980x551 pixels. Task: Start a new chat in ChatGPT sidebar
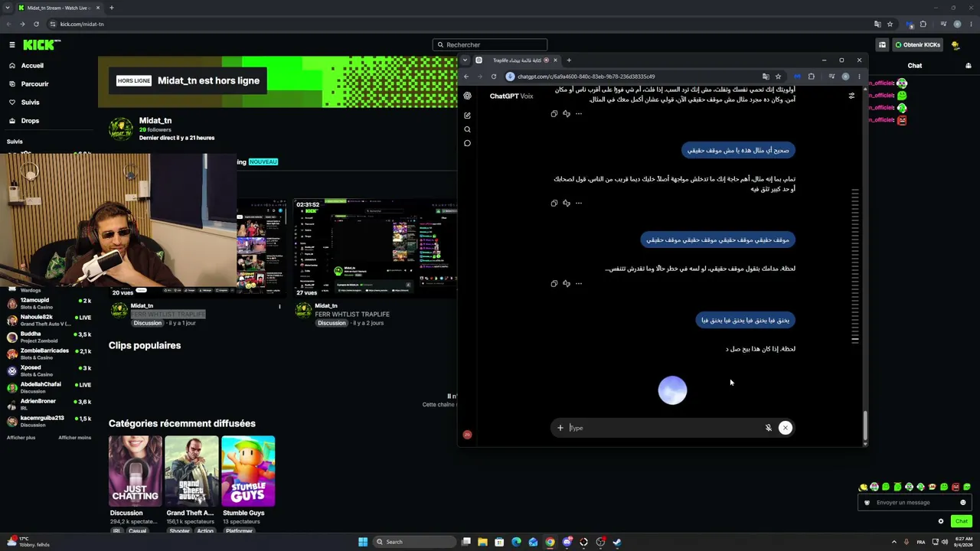pyautogui.click(x=467, y=116)
